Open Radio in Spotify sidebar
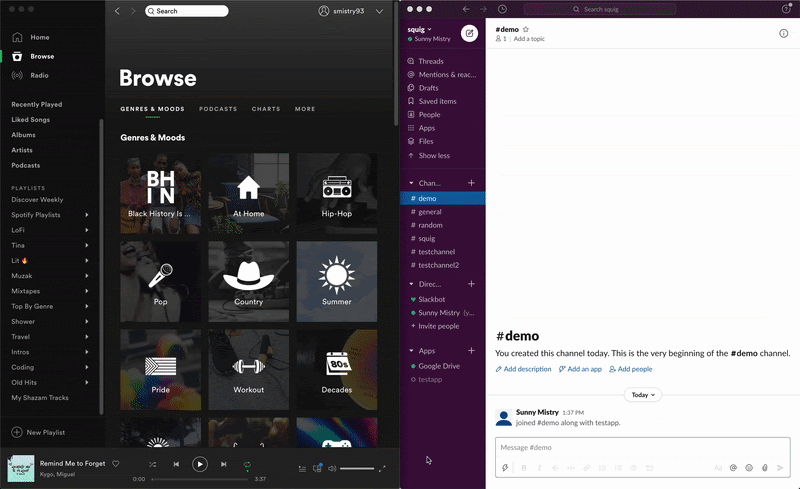The width and height of the screenshot is (800, 489). click(30, 76)
